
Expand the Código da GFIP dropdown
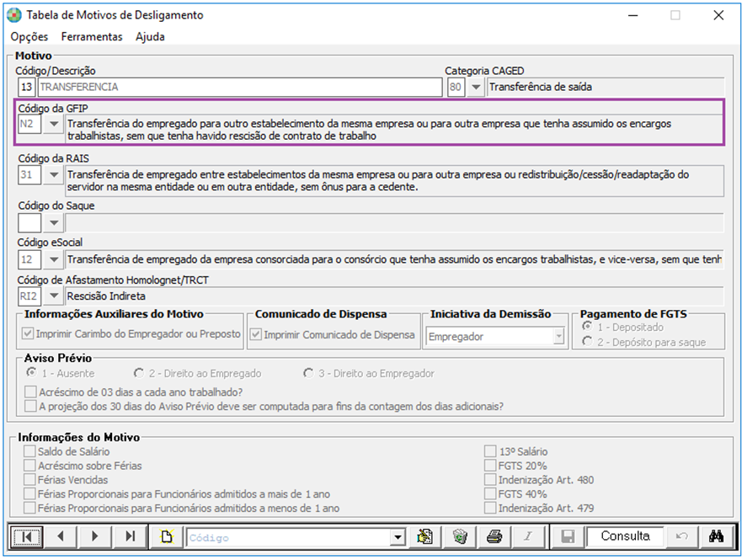tap(54, 124)
